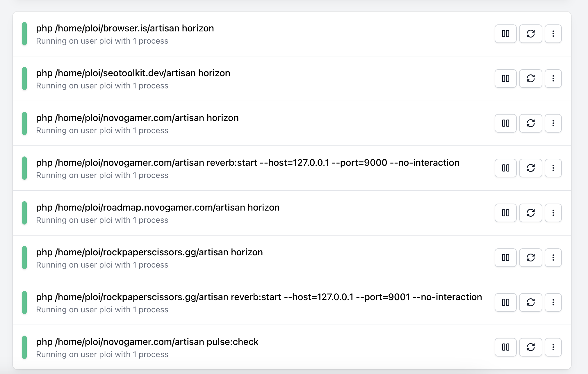Pause the seotoolkit.dev horizon daemon

[505, 79]
